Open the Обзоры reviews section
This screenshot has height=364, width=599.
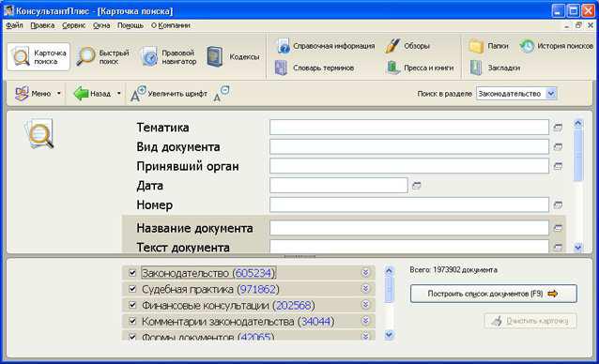407,46
